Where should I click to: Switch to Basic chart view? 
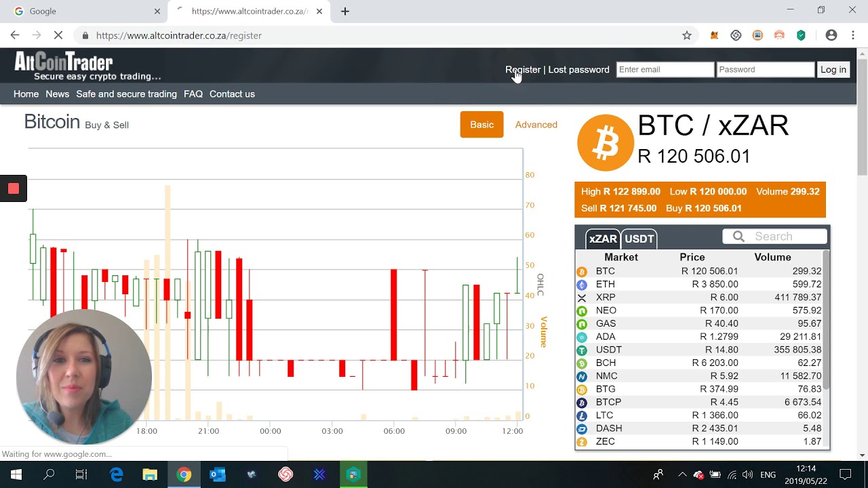[x=481, y=125]
